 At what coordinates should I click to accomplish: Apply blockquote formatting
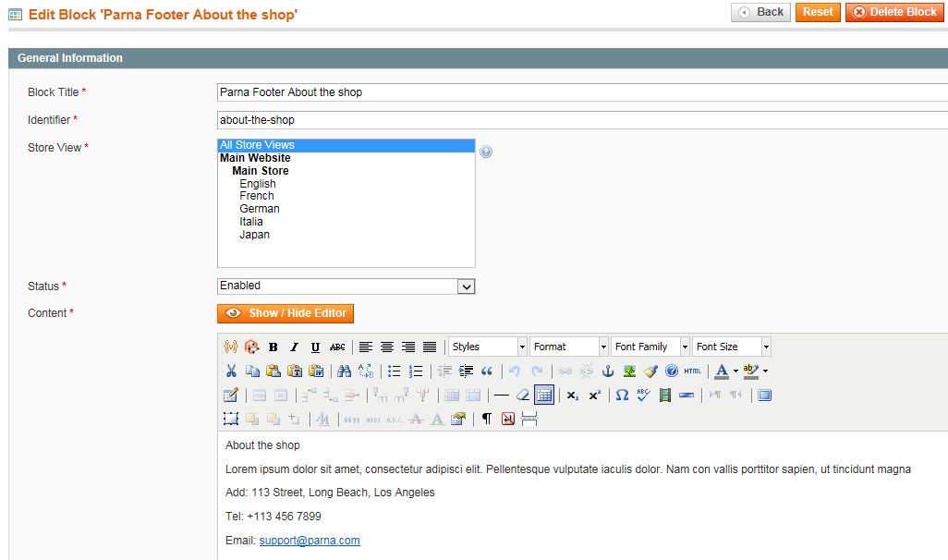[x=487, y=371]
